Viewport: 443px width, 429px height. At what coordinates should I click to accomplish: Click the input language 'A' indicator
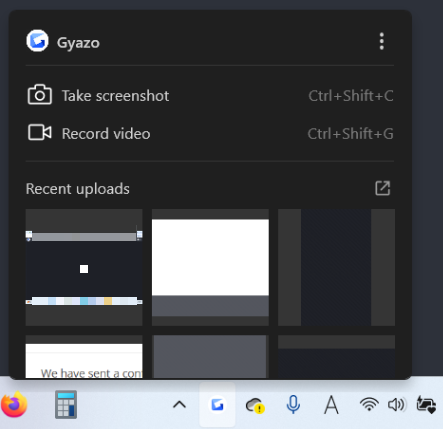[x=331, y=405]
